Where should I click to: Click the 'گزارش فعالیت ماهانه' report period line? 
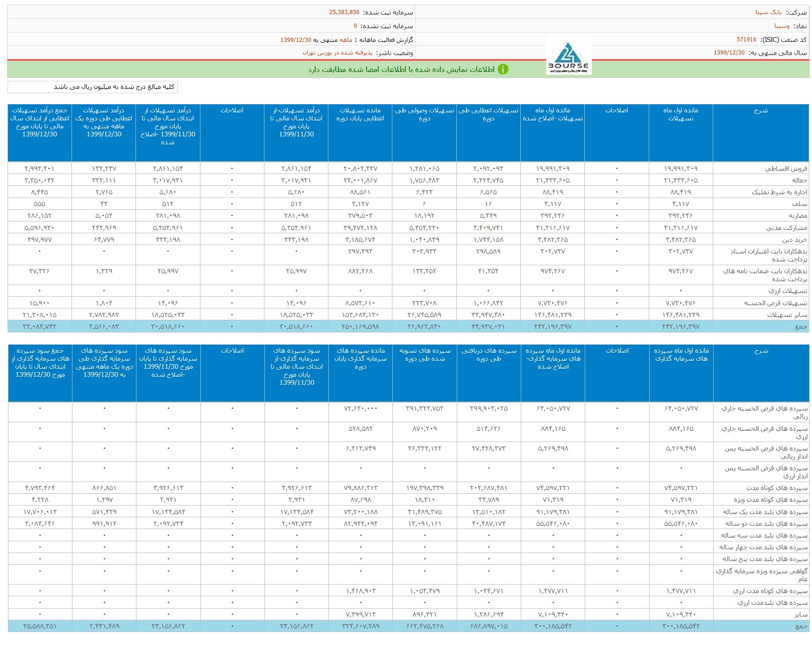click(346, 40)
